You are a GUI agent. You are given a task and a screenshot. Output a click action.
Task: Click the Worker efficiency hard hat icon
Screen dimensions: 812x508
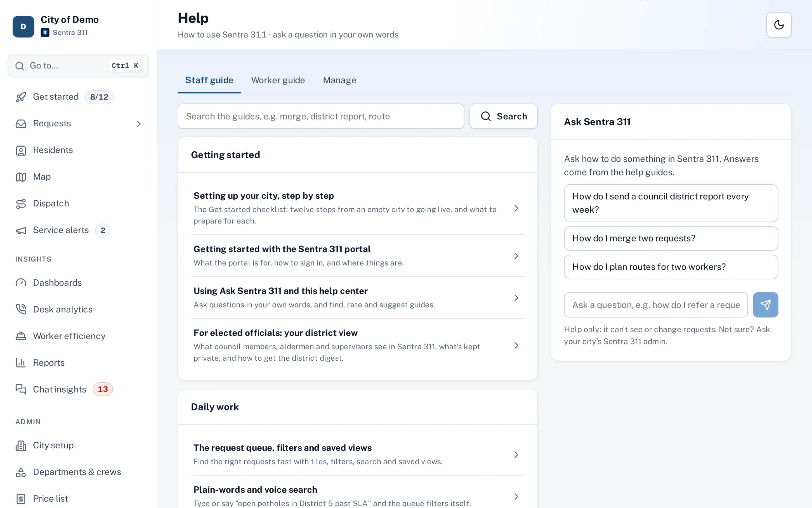pos(21,336)
